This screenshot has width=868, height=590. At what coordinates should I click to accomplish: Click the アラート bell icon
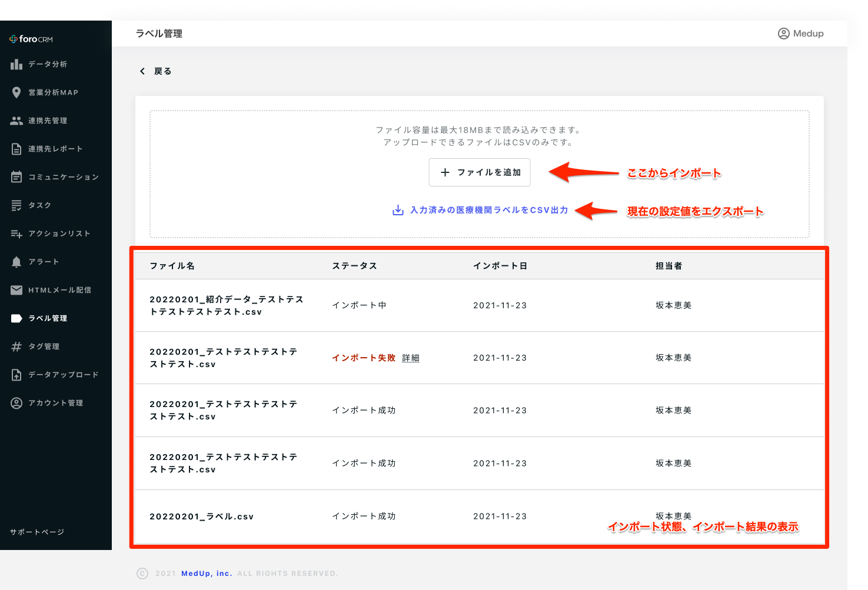(16, 262)
